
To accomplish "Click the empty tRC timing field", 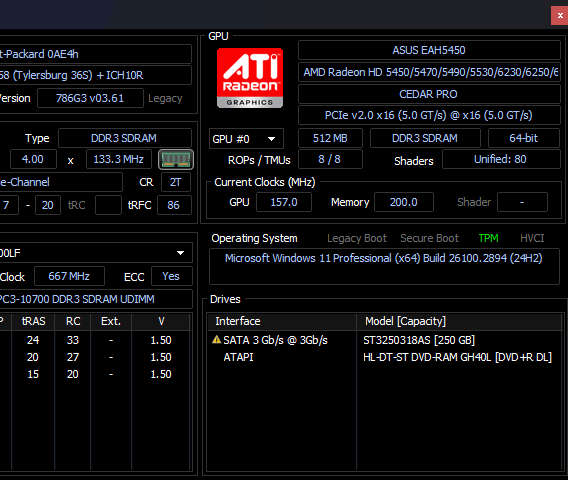I will [108, 205].
